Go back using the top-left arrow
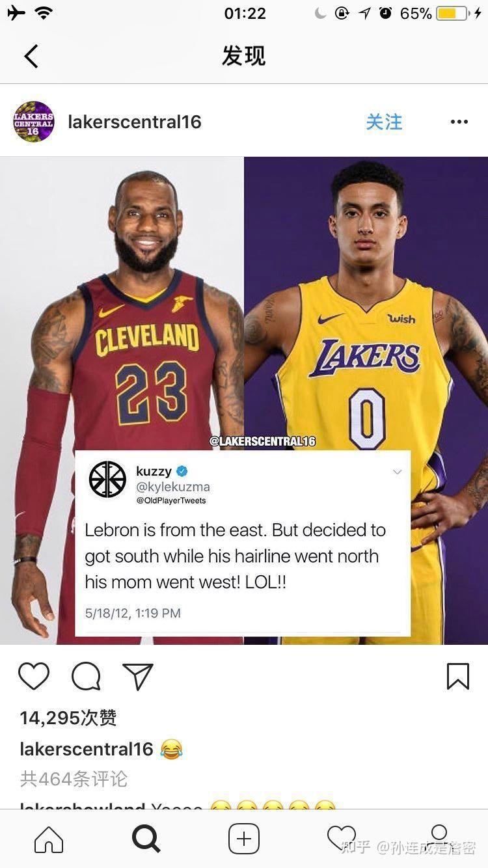This screenshot has height=868, width=488. point(31,56)
